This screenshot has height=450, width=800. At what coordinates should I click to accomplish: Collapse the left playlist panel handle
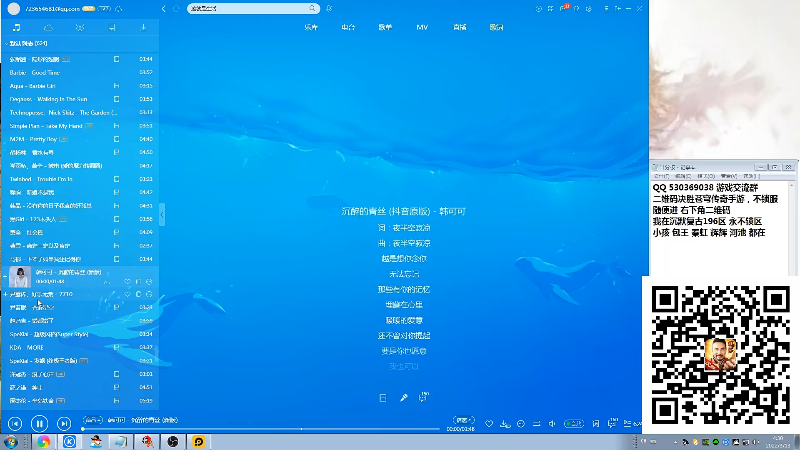[x=162, y=215]
